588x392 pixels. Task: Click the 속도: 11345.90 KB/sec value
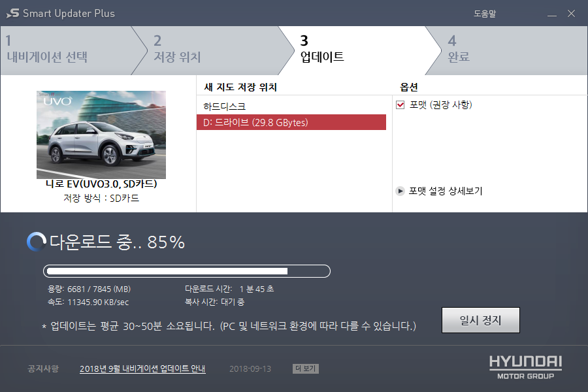tap(88, 302)
